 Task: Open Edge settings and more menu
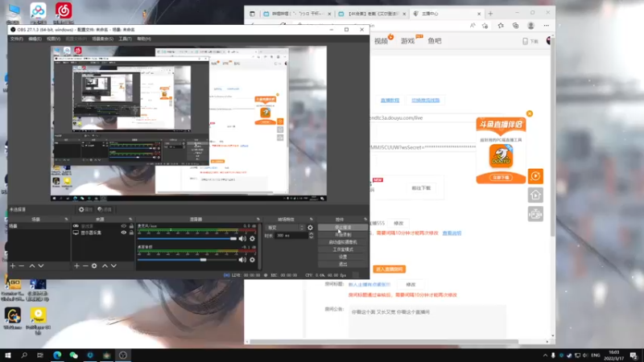click(x=547, y=26)
